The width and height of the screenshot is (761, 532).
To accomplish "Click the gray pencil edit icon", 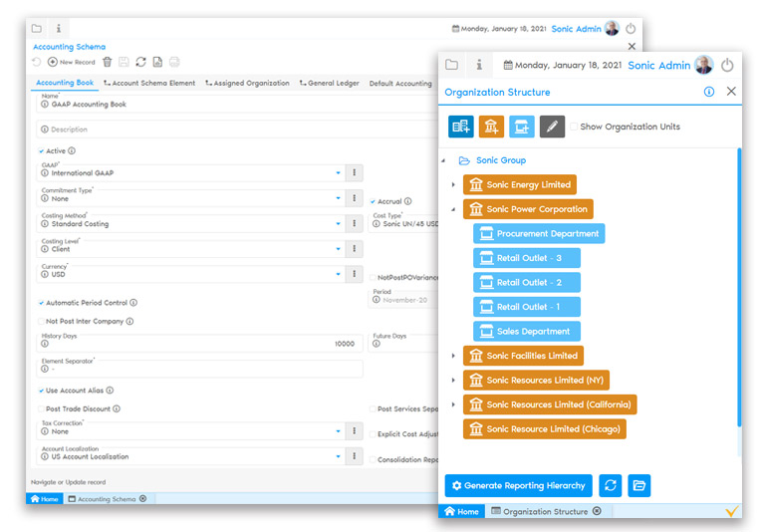I will 552,127.
